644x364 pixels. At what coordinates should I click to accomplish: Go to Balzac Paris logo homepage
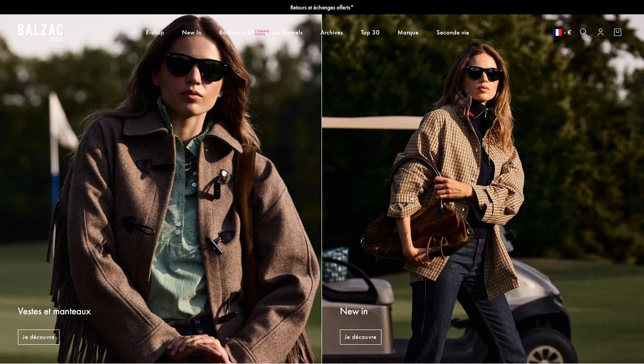click(x=40, y=32)
